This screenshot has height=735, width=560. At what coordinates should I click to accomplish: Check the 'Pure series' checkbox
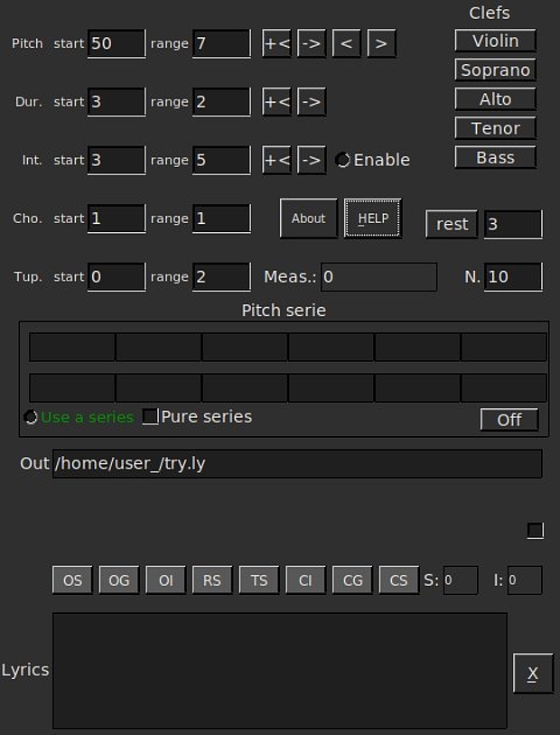point(151,416)
